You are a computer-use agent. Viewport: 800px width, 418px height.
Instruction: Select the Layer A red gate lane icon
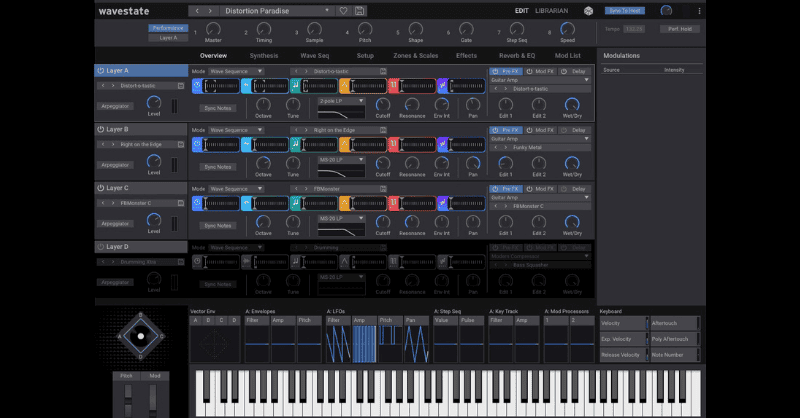point(393,86)
